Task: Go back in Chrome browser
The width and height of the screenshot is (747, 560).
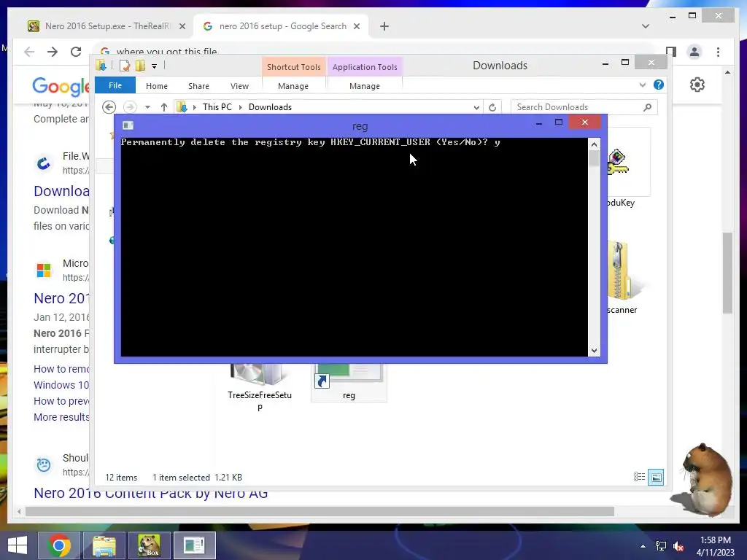Action: [29, 52]
